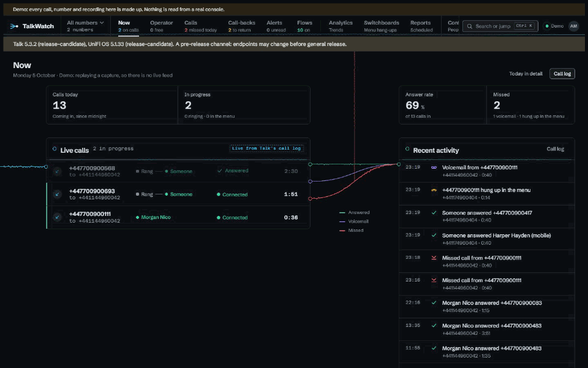Viewport: 588px width, 368px height.
Task: Click the voicemail icon in Recent activity
Action: click(x=434, y=167)
